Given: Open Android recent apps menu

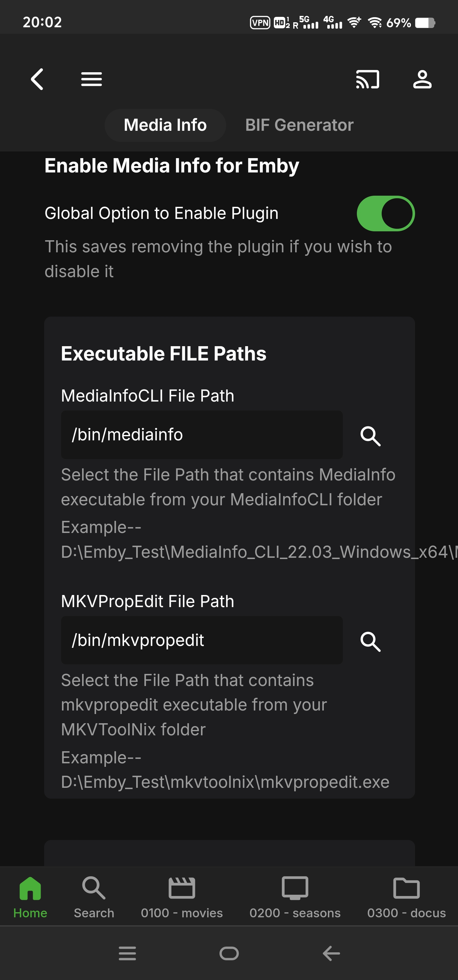Looking at the screenshot, I should [x=127, y=953].
